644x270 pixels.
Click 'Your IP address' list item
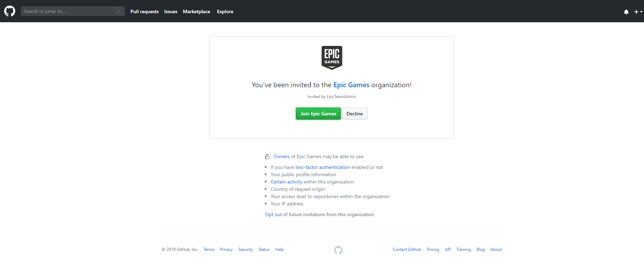click(x=287, y=204)
